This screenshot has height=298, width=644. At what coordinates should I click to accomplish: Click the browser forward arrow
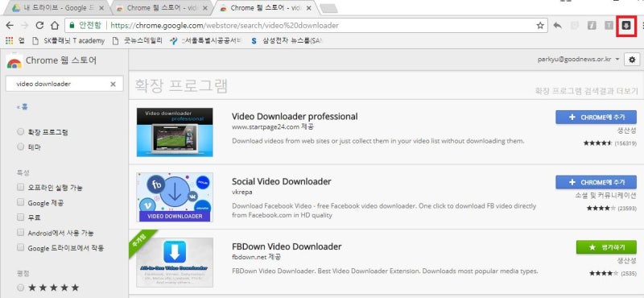(x=25, y=26)
